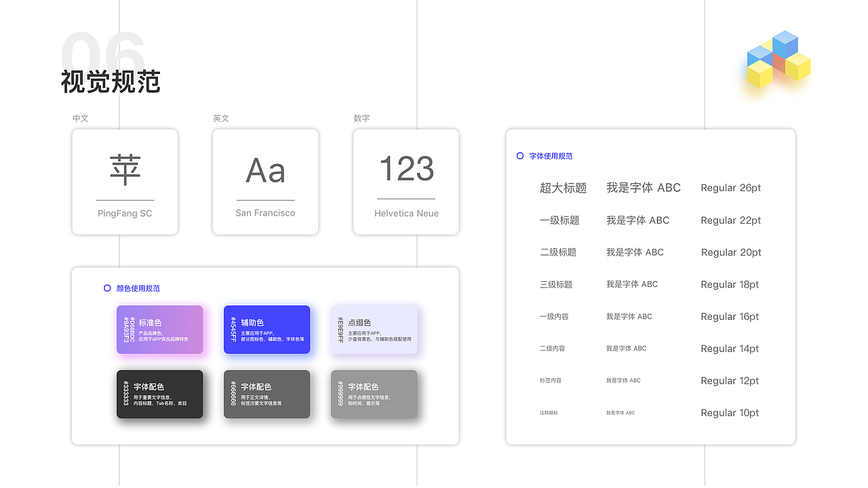The width and height of the screenshot is (868, 488).
Task: Click the 二级标题 row label
Action: pos(558,252)
